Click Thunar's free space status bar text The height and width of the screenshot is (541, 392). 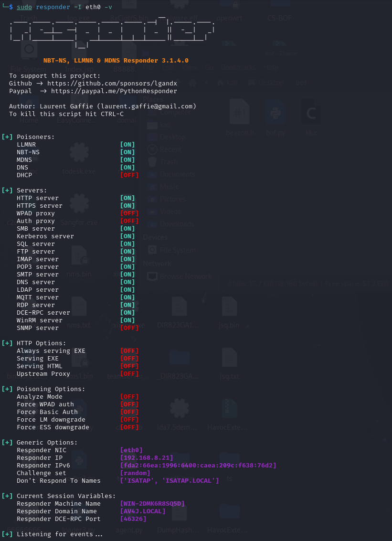click(308, 284)
